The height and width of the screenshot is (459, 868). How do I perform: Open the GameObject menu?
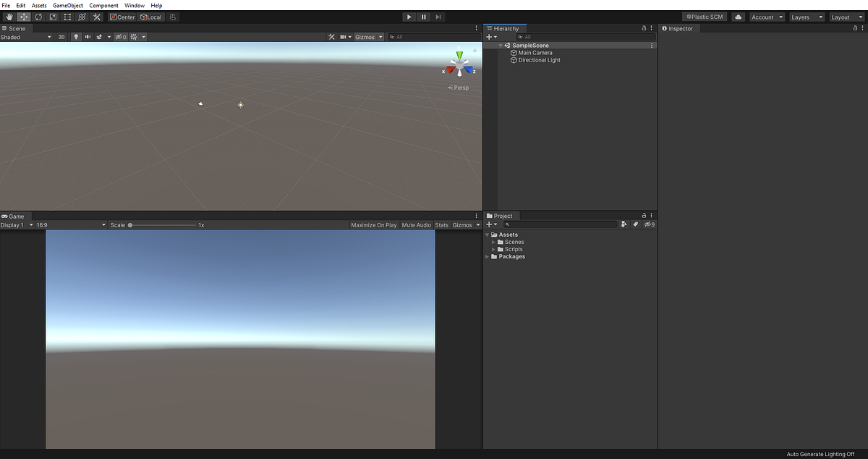[67, 5]
